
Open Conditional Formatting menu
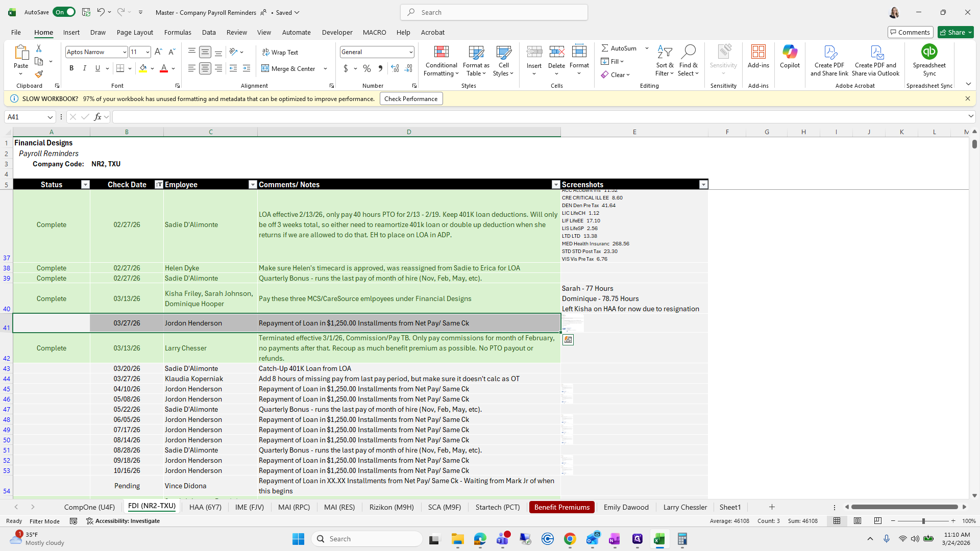tap(441, 61)
